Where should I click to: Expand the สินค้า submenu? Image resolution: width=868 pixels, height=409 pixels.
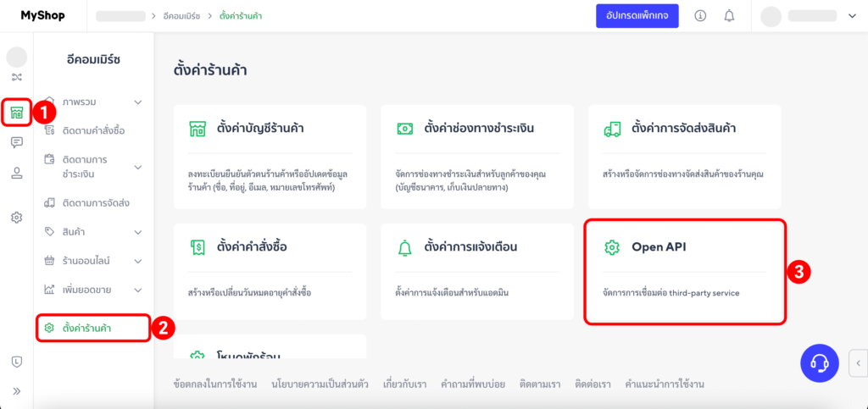click(x=138, y=232)
